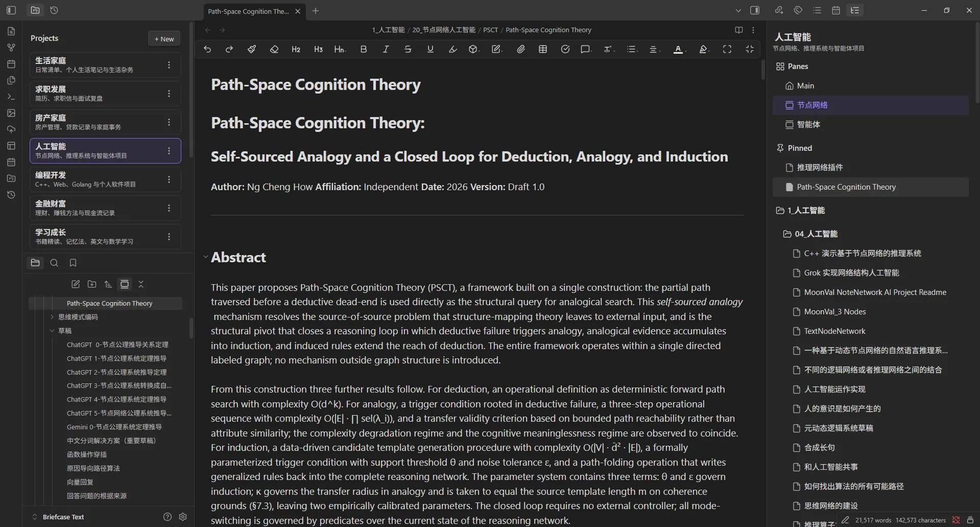This screenshot has height=527, width=980.
Task: Collapse all folders in file explorer
Action: (x=141, y=284)
